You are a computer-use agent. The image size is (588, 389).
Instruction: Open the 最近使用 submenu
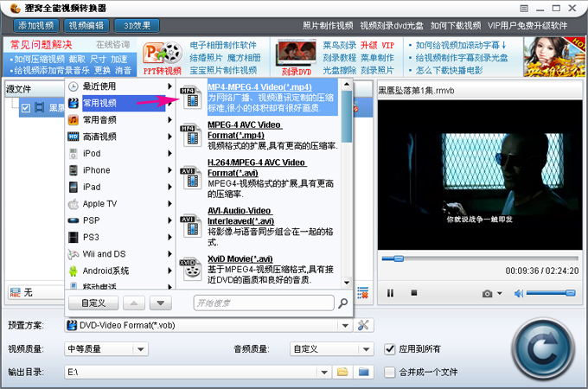pyautogui.click(x=119, y=86)
